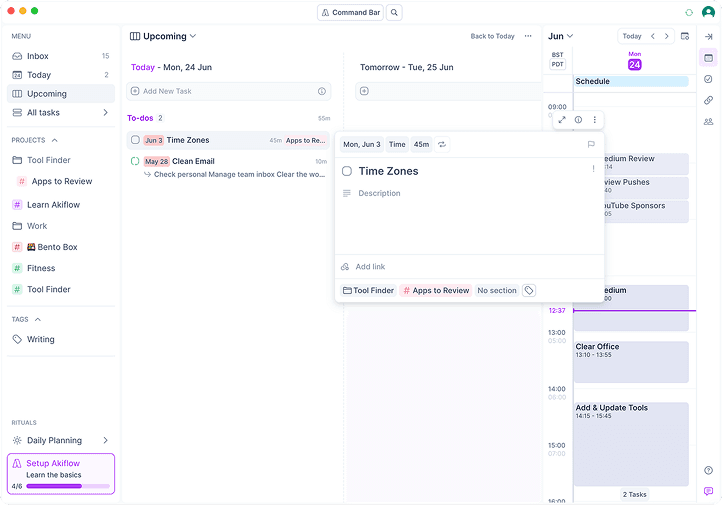
Task: Click the Setup Akiflow progress bar
Action: (x=68, y=486)
